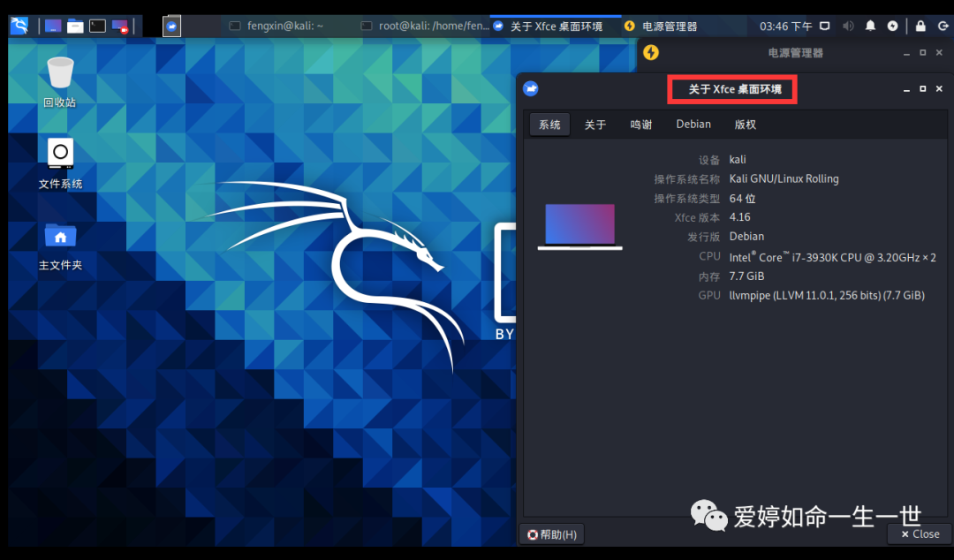
Task: Minimize the 关于 Xfce 桌面环境 window
Action: pyautogui.click(x=906, y=89)
